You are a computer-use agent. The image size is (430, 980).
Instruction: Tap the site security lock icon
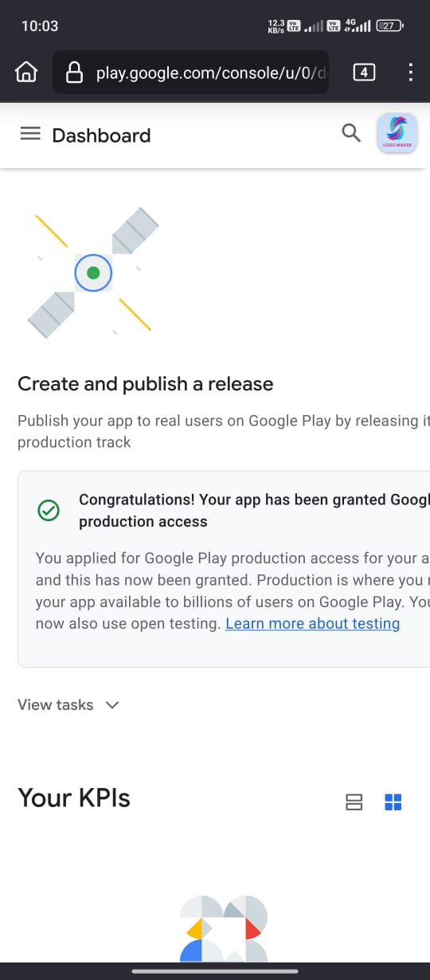[x=74, y=73]
